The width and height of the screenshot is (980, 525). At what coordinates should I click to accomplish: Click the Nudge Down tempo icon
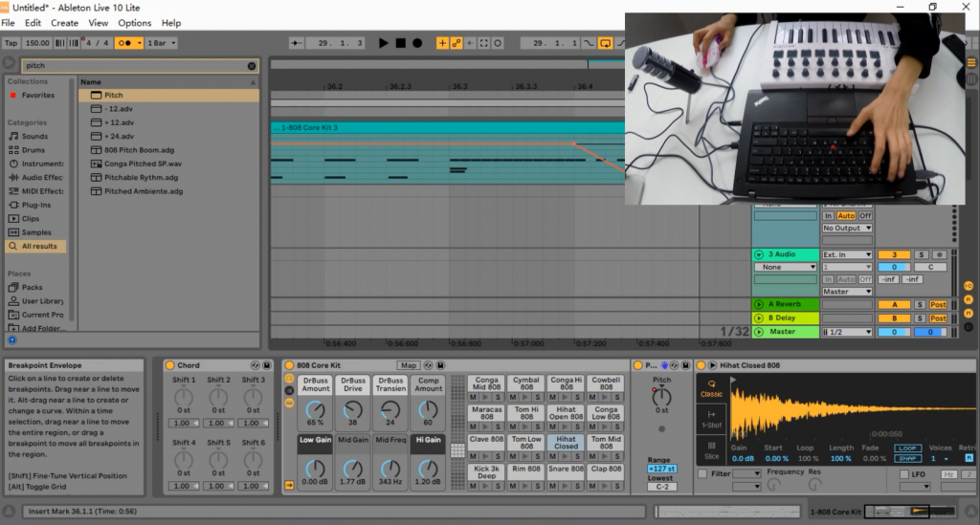[59, 43]
